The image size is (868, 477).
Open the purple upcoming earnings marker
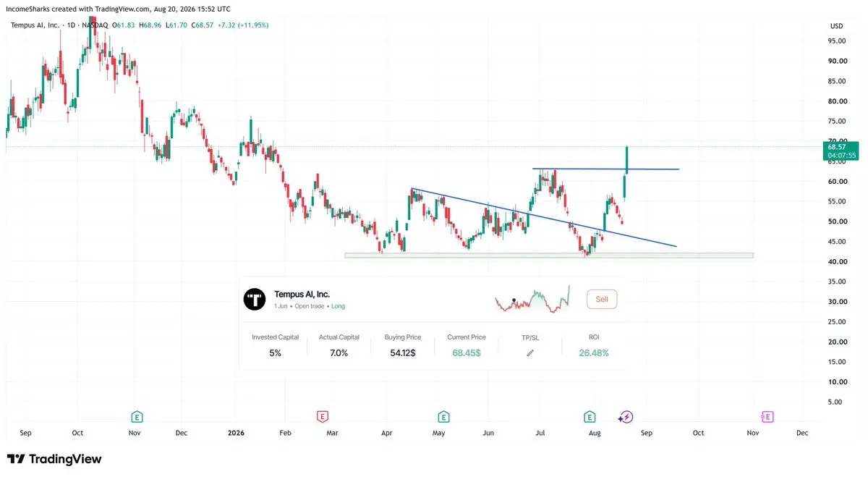(767, 416)
